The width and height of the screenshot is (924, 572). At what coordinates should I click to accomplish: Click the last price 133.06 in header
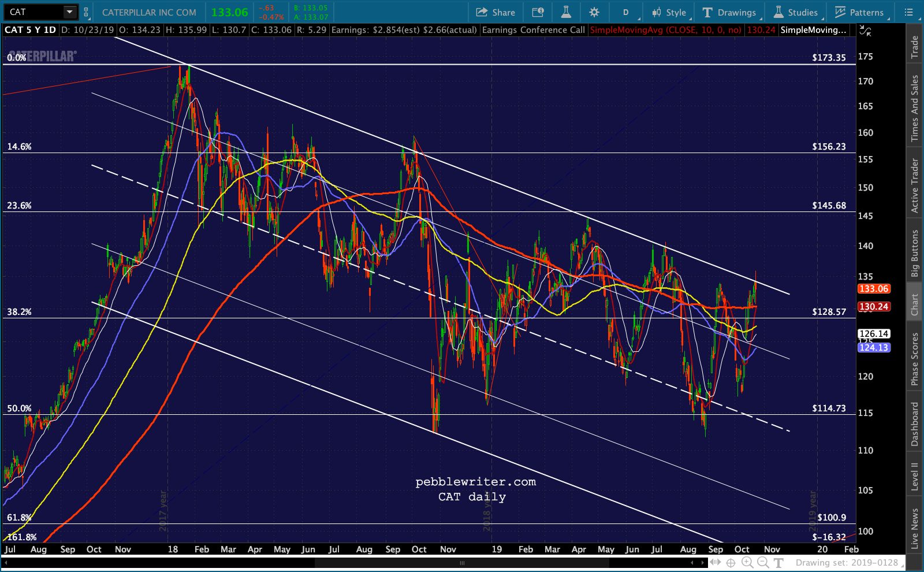tap(230, 12)
